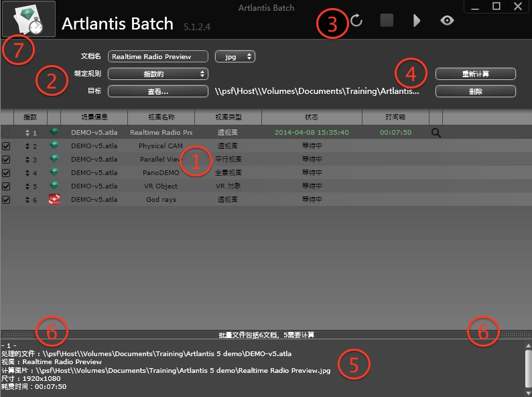Viewport: 532px width, 397px height.
Task: Open the jpg file format dropdown
Action: click(235, 56)
